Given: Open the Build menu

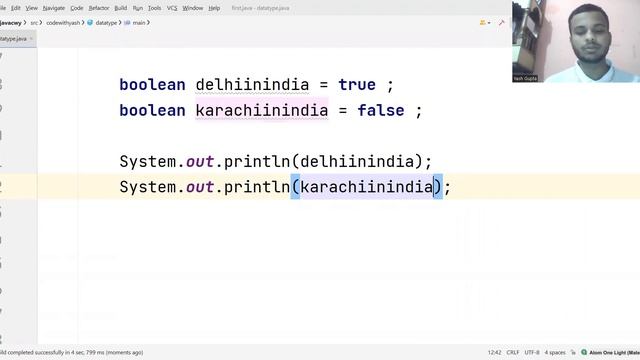Looking at the screenshot, I should (x=120, y=8).
